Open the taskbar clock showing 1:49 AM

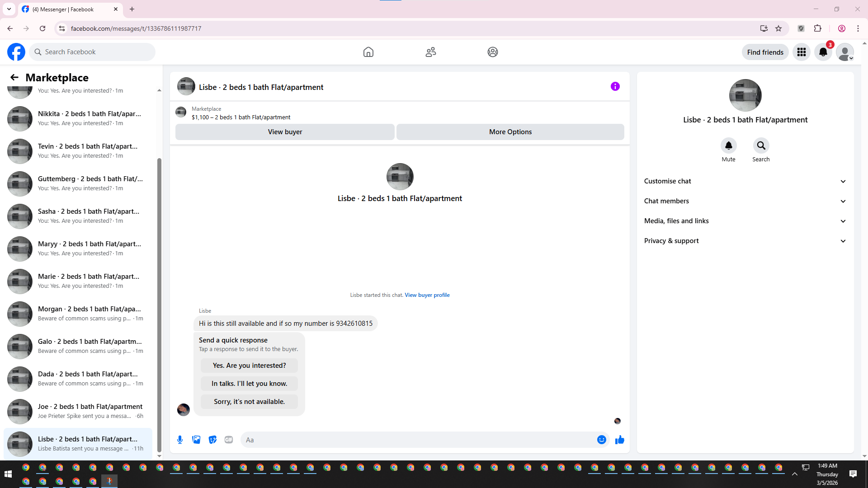click(x=827, y=474)
